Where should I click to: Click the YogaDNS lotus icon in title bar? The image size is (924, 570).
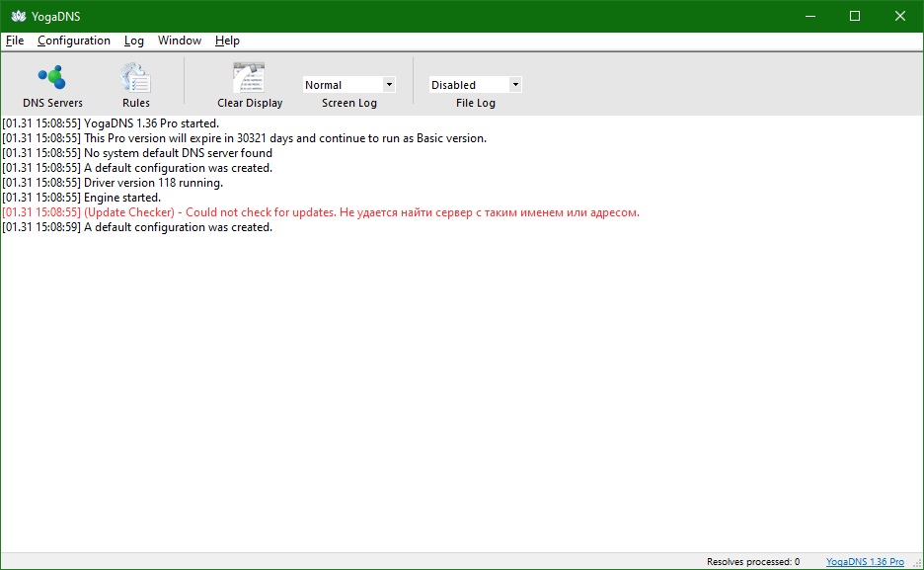click(19, 16)
